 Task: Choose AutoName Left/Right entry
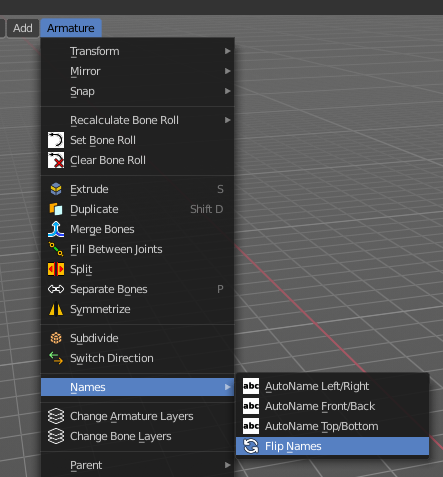pyautogui.click(x=332, y=386)
